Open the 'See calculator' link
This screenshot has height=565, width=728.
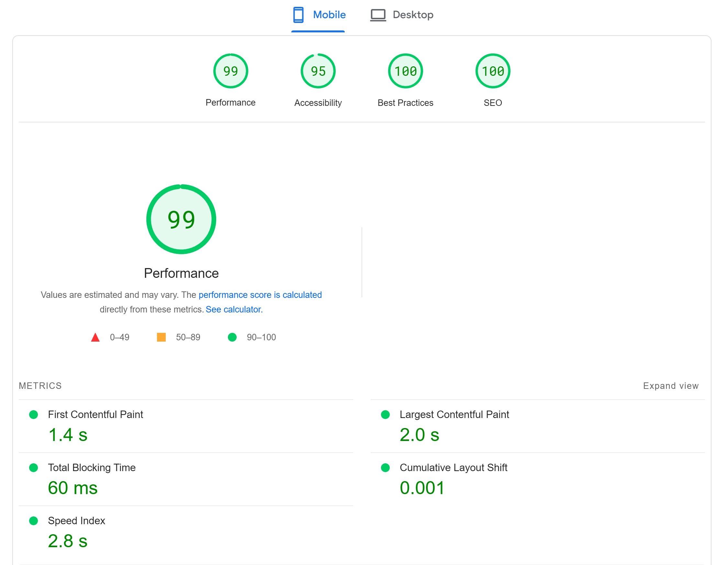pos(234,310)
